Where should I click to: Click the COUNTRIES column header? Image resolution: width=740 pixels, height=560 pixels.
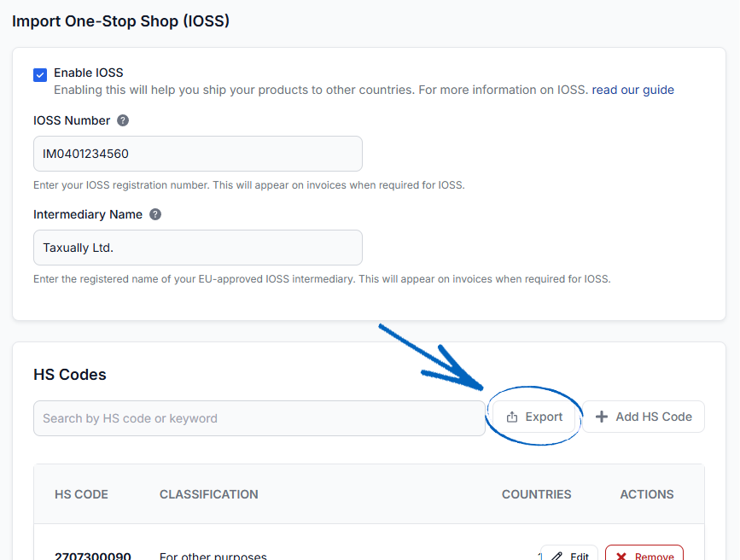coord(536,494)
